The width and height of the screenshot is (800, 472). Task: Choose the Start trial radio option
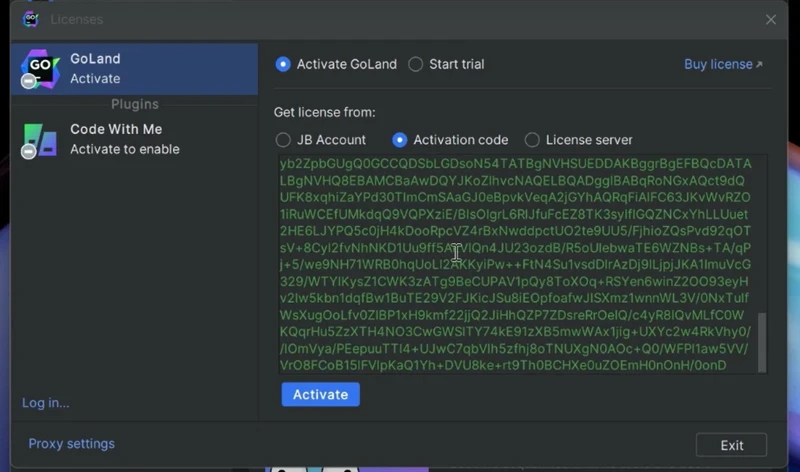[x=416, y=64]
